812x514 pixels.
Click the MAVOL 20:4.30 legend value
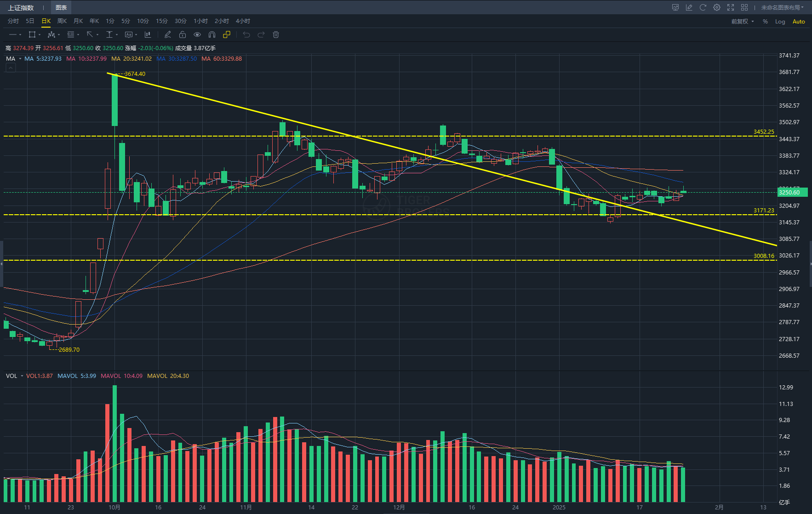pyautogui.click(x=168, y=376)
